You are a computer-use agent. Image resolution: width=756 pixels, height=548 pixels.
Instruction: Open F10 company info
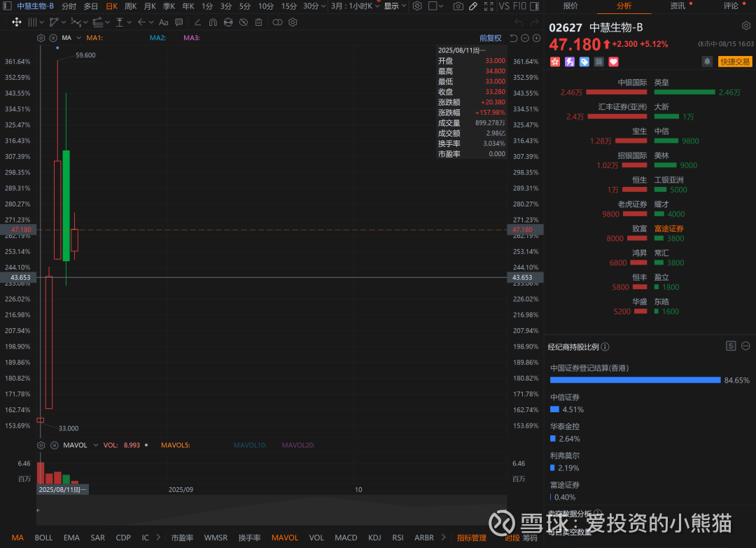click(x=519, y=6)
